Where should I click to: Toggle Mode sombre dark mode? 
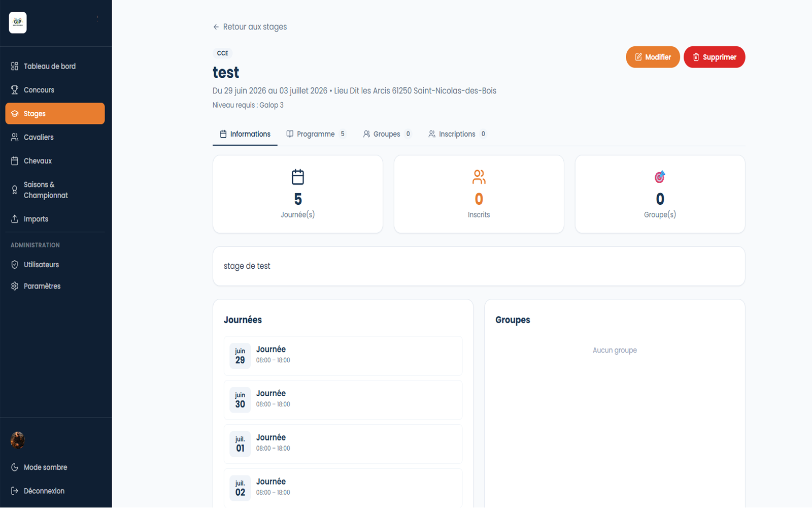pos(55,467)
